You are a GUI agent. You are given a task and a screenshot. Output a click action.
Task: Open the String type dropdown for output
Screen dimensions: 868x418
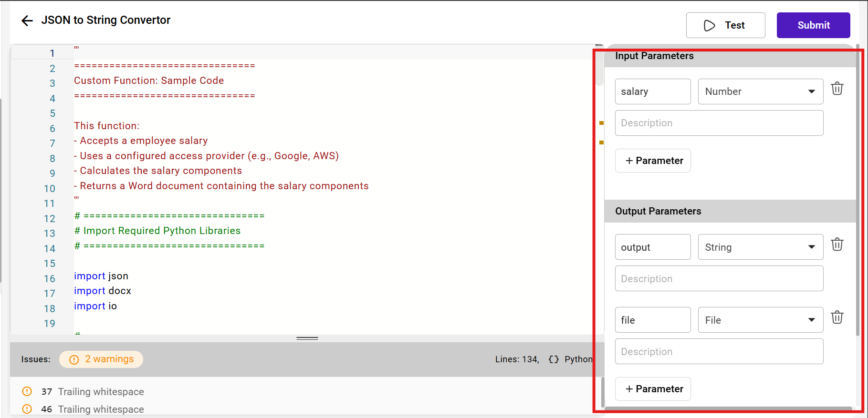pos(760,247)
